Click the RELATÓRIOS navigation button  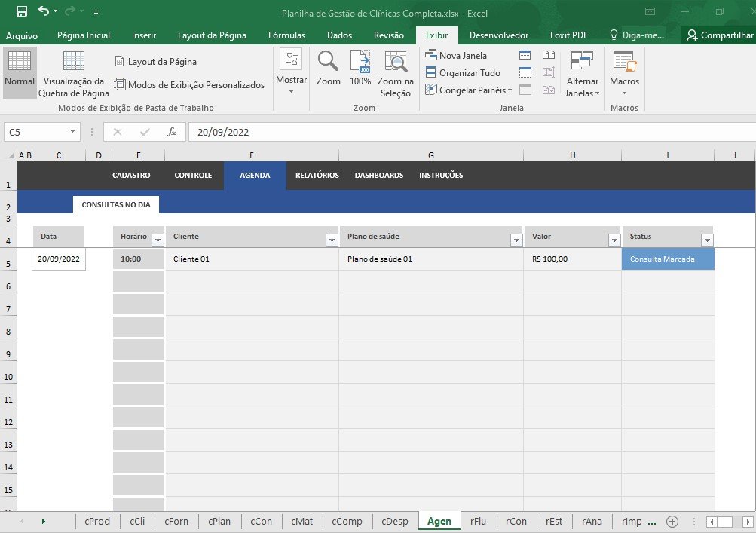tap(317, 176)
